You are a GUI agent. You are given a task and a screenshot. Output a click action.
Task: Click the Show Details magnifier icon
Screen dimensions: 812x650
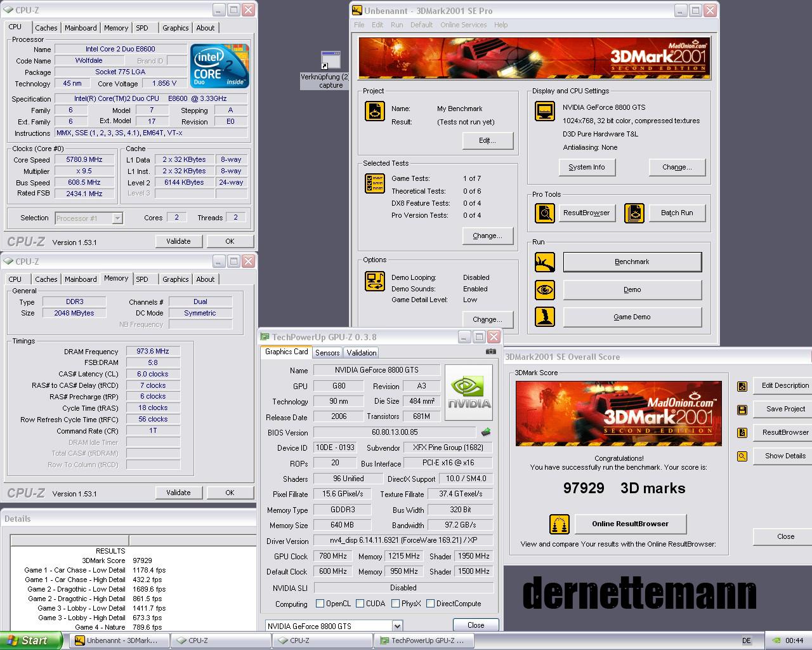[742, 456]
